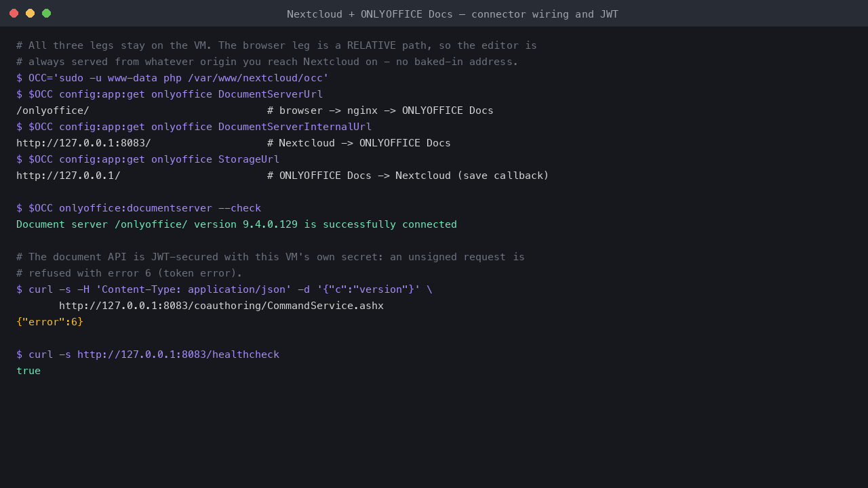
Task: Click the DocumentServerInternalUrl command line
Action: [x=194, y=127]
